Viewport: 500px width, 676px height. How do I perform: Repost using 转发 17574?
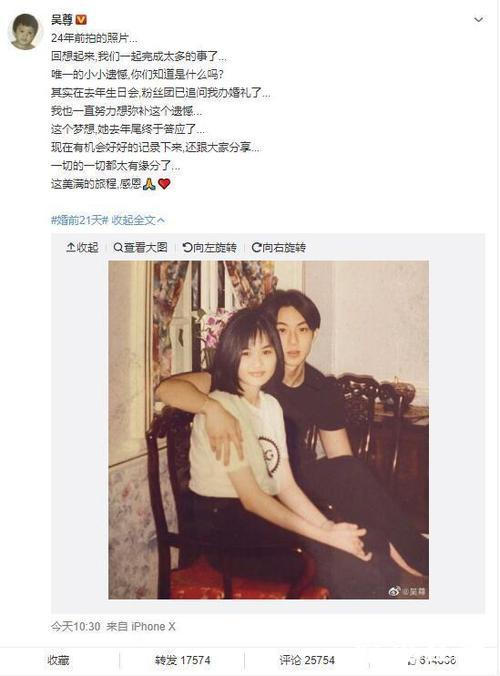pyautogui.click(x=182, y=660)
